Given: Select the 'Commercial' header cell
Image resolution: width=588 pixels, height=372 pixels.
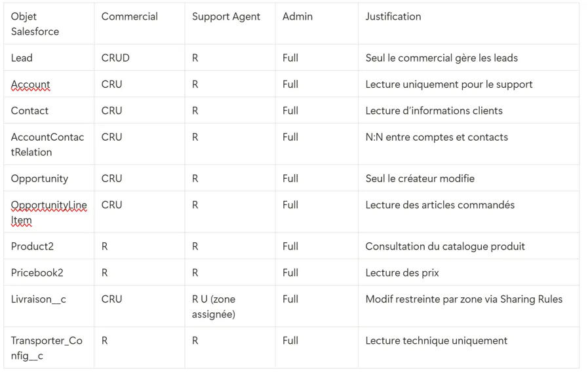Looking at the screenshot, I should (x=129, y=17).
